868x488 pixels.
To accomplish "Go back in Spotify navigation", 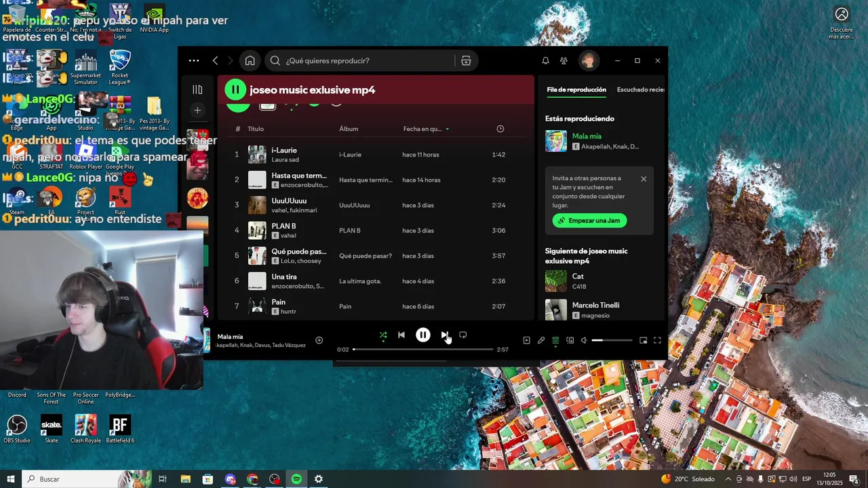I will pyautogui.click(x=216, y=60).
